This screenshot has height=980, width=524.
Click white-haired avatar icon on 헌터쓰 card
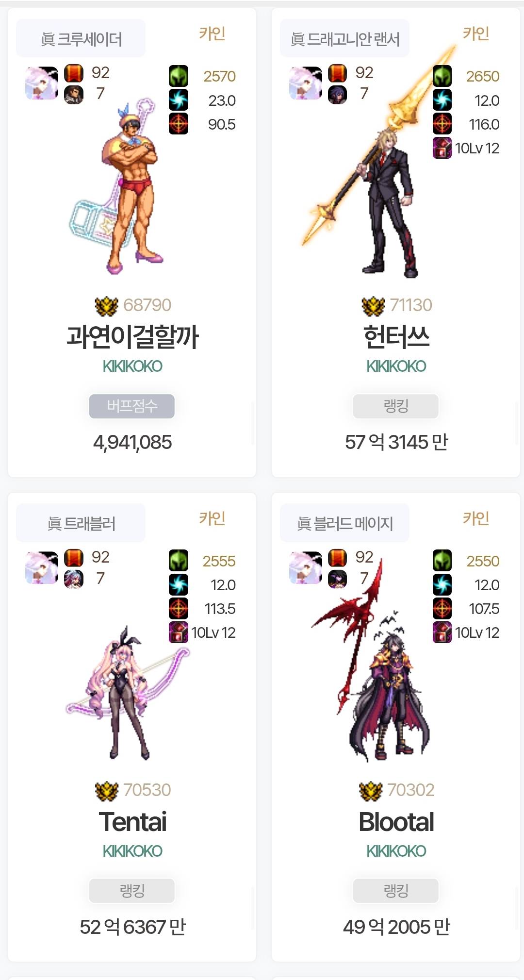[x=306, y=83]
